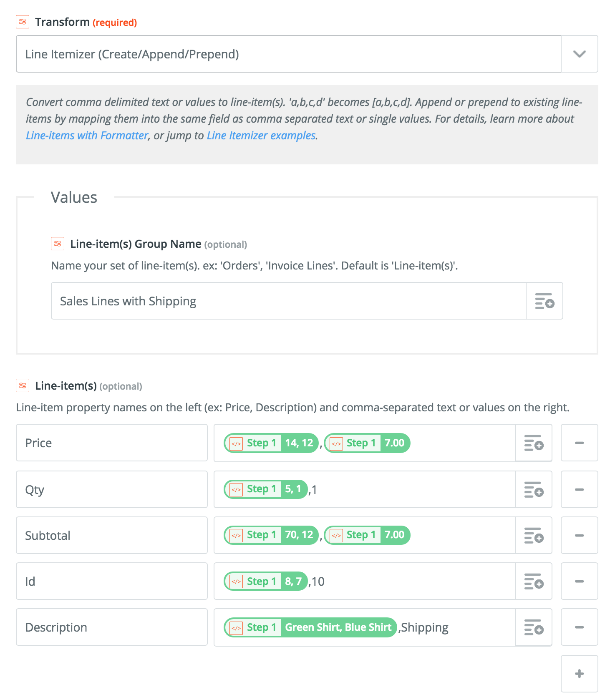Open the Line Itemizer examples link
The image size is (615, 700).
261,136
